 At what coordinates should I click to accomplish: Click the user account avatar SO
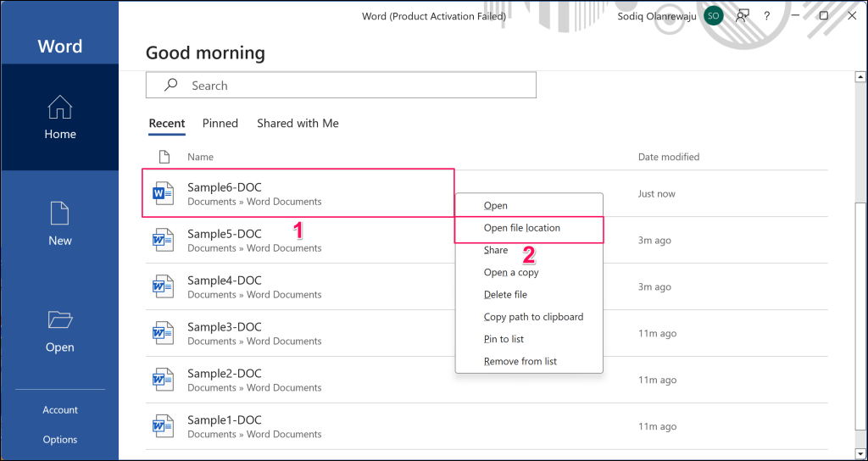[714, 15]
